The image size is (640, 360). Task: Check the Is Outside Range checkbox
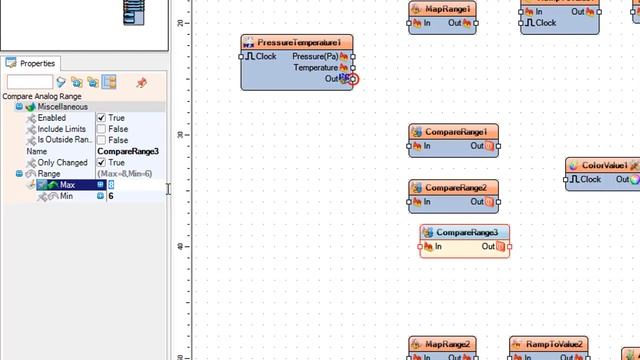click(x=101, y=140)
